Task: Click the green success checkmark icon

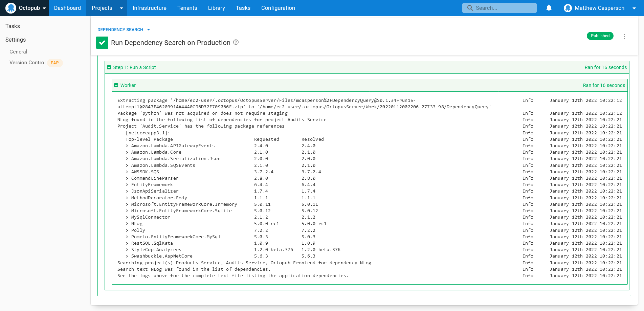Action: [x=102, y=43]
